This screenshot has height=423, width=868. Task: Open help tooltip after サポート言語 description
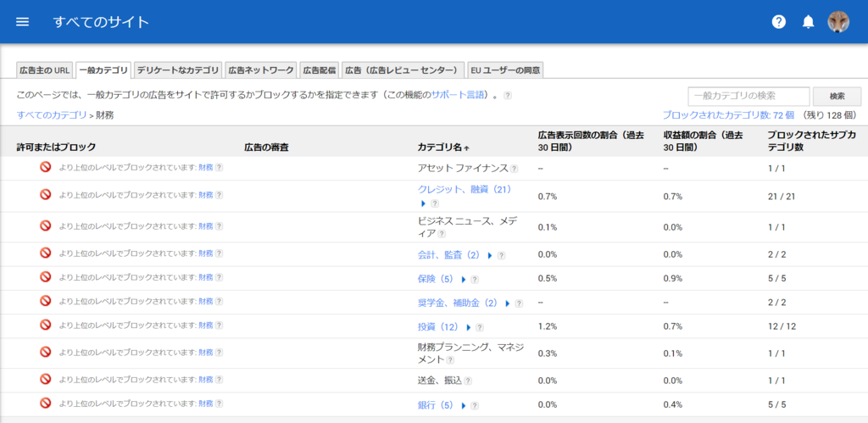[508, 96]
